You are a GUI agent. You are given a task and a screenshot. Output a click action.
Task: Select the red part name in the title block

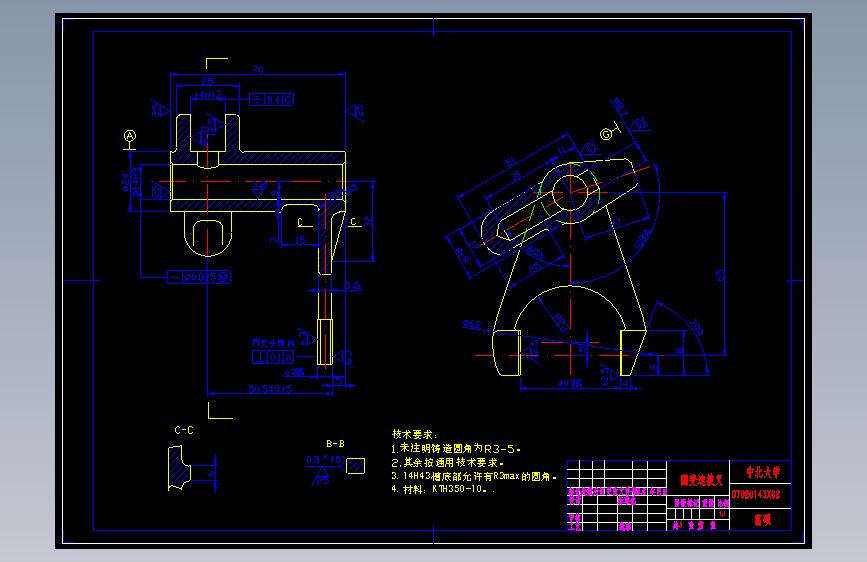coord(701,480)
